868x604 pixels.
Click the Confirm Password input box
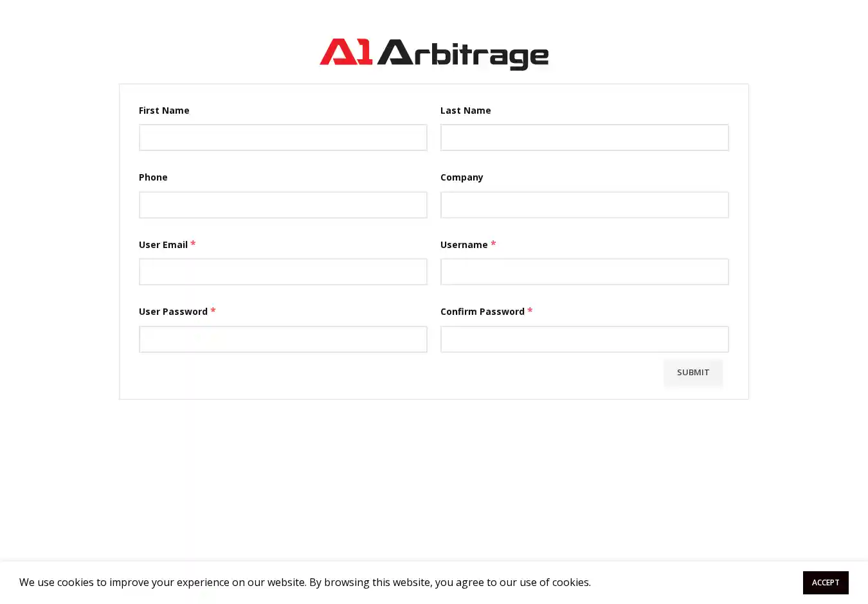click(584, 339)
